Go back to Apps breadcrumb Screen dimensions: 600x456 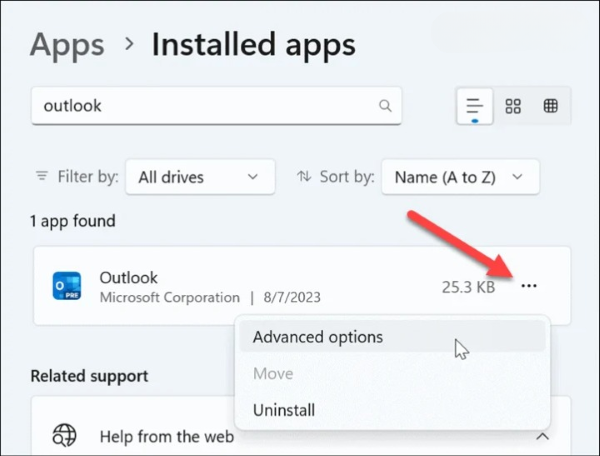tap(67, 45)
